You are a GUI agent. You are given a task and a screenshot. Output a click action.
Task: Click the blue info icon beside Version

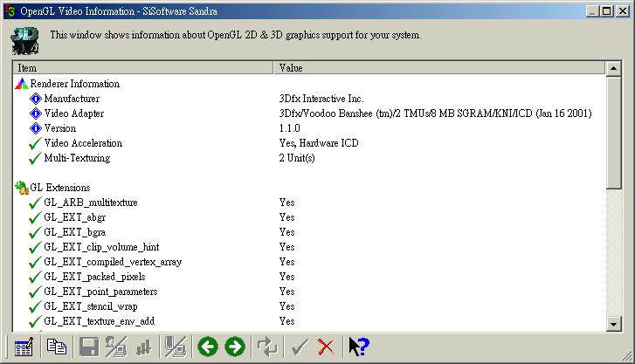coord(36,128)
